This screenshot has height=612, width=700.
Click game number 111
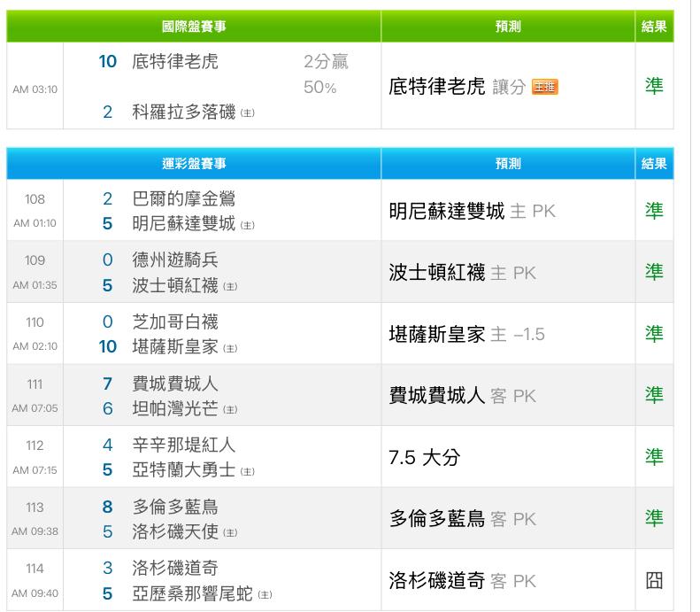pyautogui.click(x=35, y=384)
